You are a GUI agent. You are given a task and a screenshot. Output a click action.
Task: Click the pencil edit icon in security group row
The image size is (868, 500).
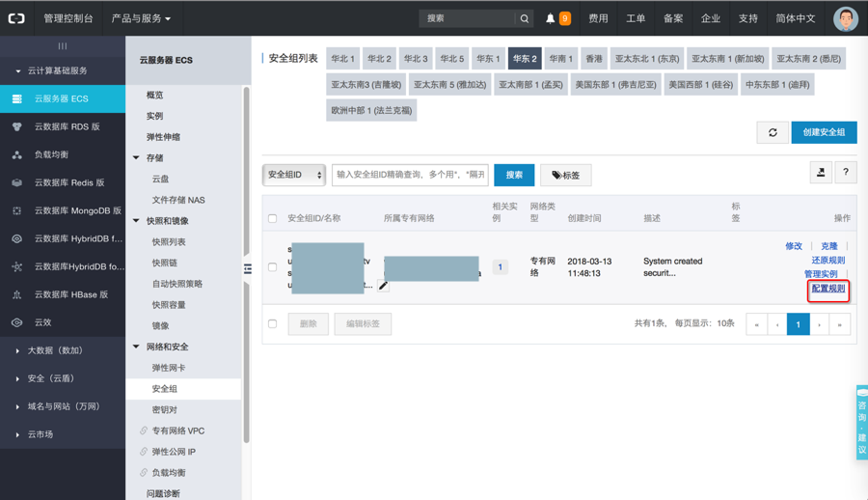(383, 286)
